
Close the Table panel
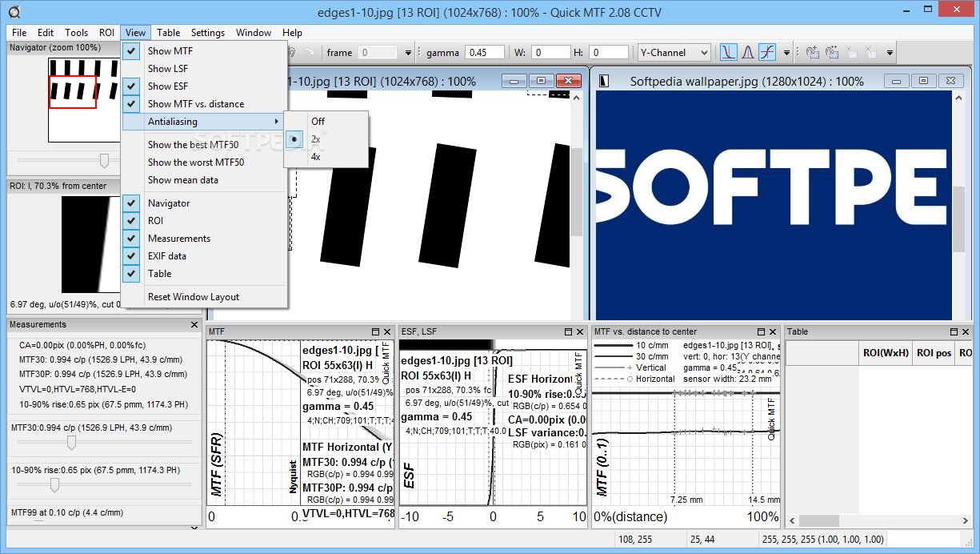coord(967,331)
